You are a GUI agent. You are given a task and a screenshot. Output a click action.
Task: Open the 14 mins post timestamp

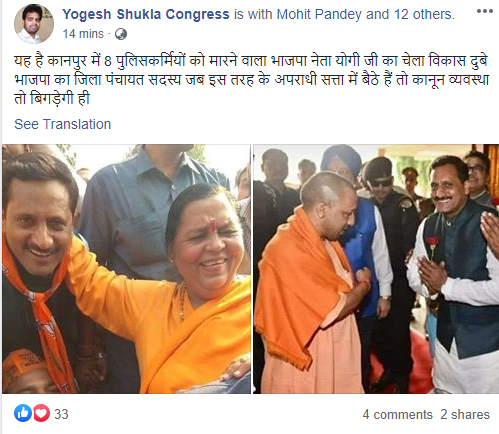tap(83, 34)
